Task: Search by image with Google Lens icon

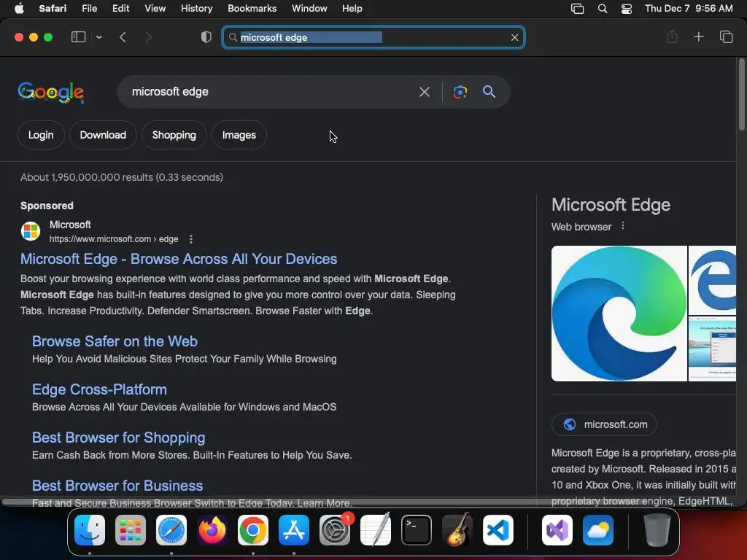Action: 460,91
